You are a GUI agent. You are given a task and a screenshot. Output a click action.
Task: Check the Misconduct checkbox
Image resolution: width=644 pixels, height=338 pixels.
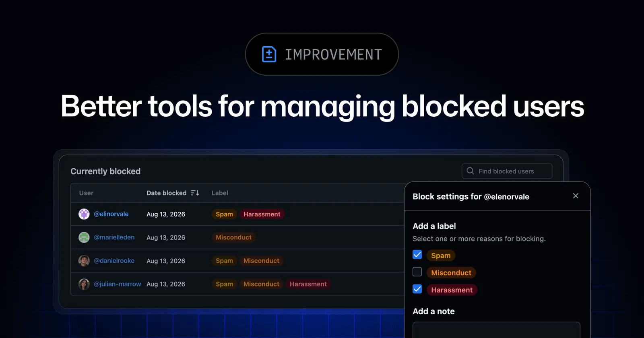(x=417, y=272)
